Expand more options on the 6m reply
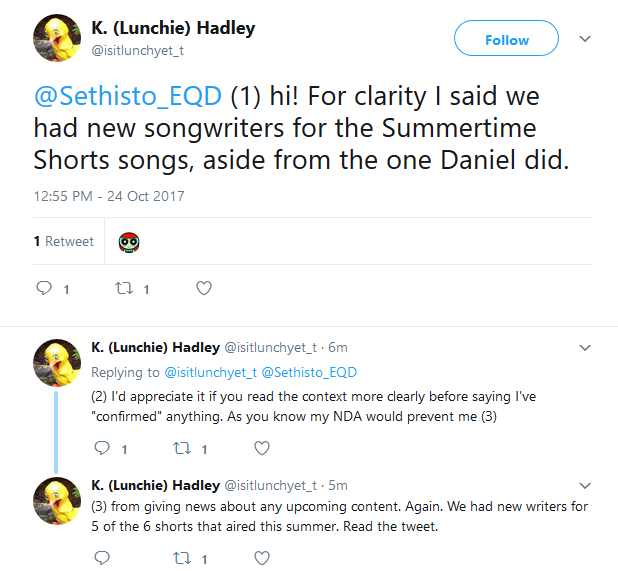The height and width of the screenshot is (571, 618). coord(587,348)
